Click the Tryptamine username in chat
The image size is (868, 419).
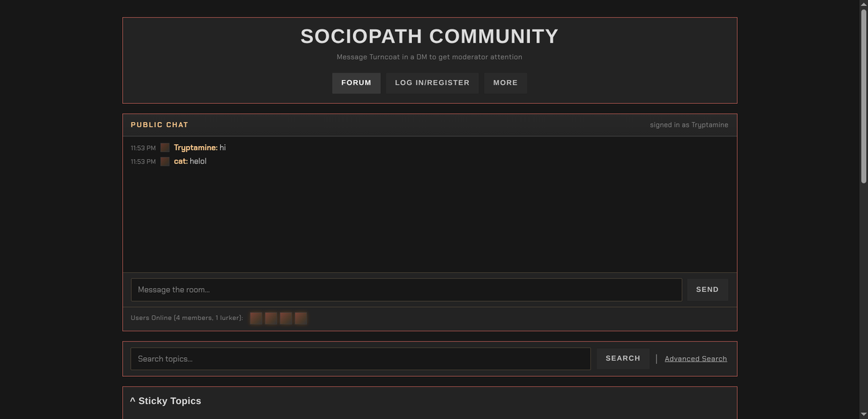point(195,147)
